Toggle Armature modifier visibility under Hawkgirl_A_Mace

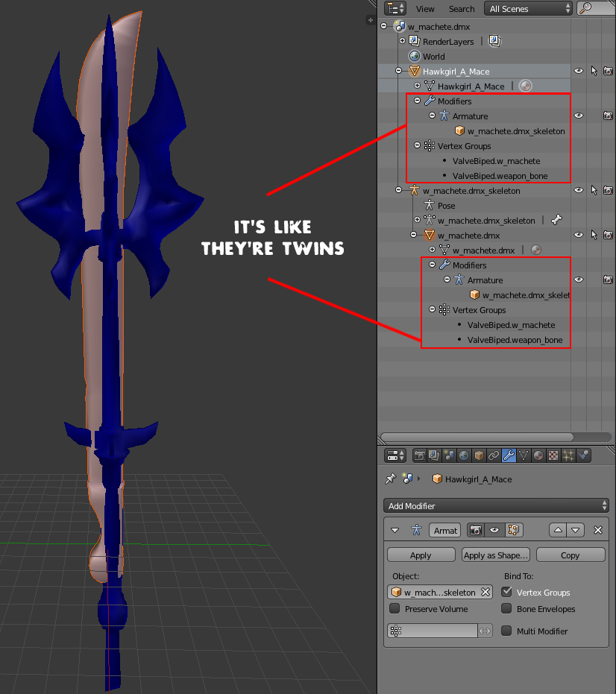point(579,116)
